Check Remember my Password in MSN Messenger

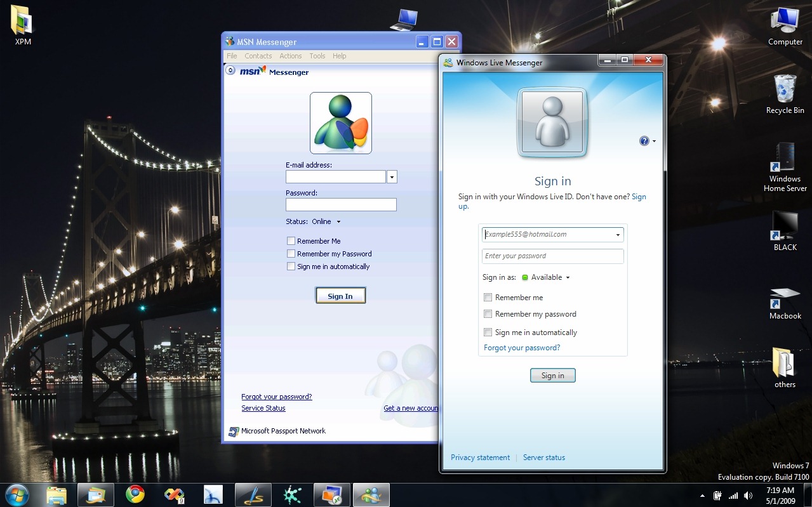tap(291, 254)
